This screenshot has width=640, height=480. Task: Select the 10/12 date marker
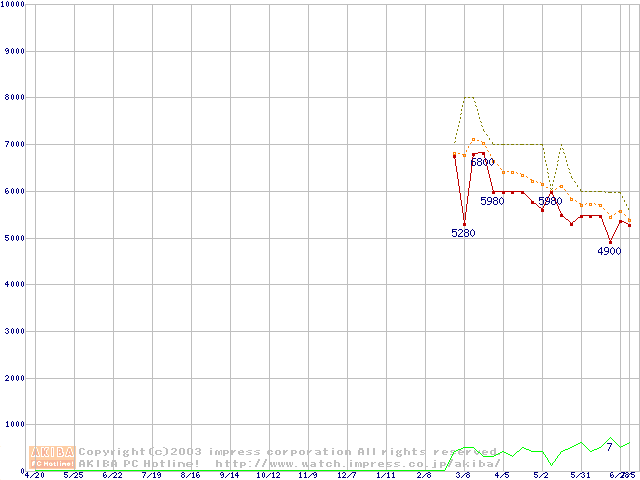(x=268, y=475)
